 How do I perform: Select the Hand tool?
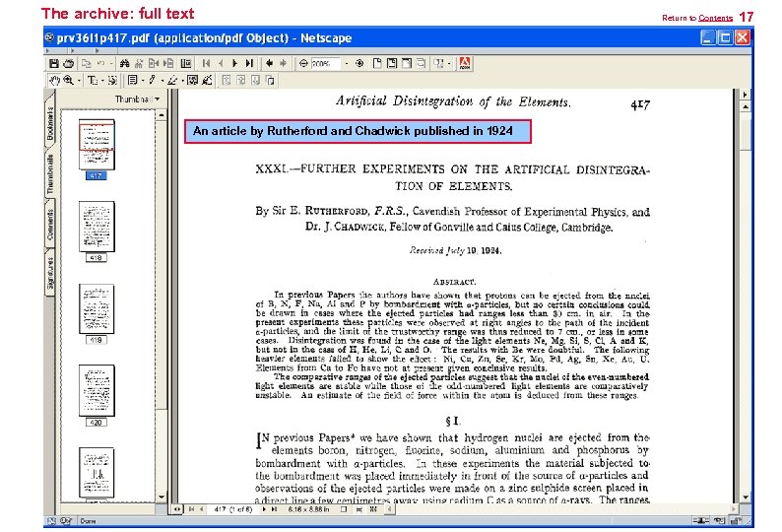click(54, 81)
